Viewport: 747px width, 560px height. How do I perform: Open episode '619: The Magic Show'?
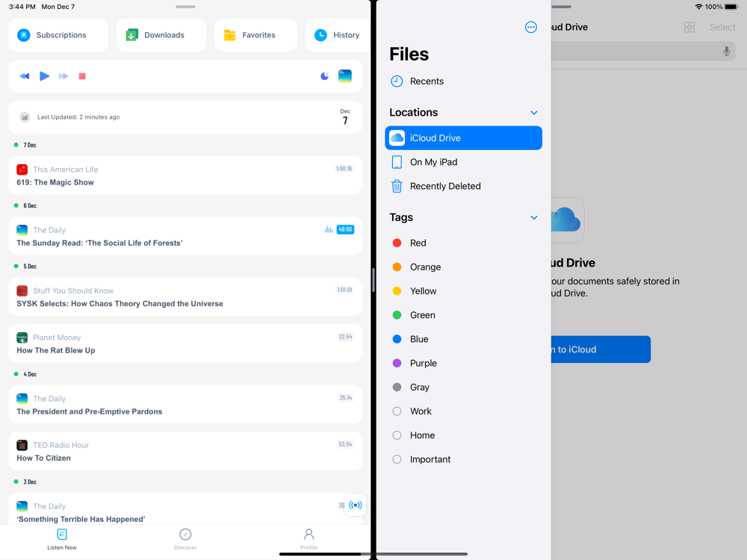pos(185,175)
